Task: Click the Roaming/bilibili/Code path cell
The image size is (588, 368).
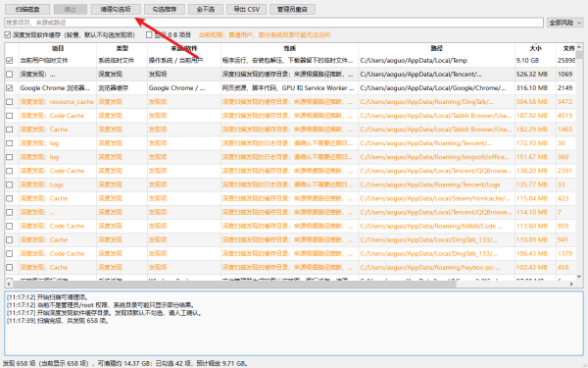Action: (x=431, y=226)
